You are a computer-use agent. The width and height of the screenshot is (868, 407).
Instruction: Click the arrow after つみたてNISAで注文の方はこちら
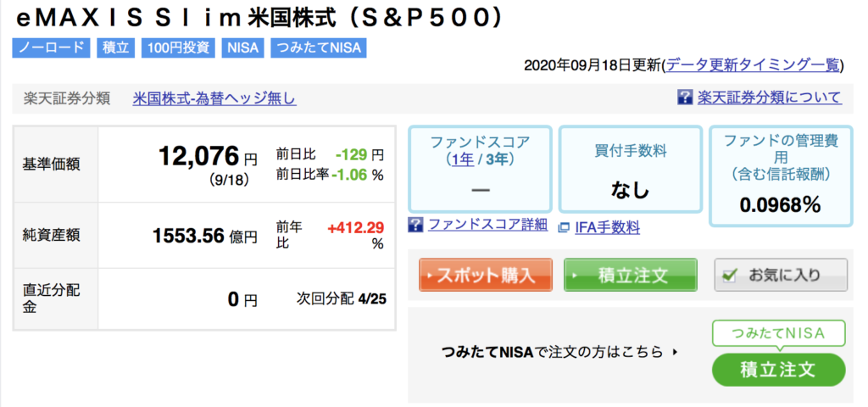point(674,351)
